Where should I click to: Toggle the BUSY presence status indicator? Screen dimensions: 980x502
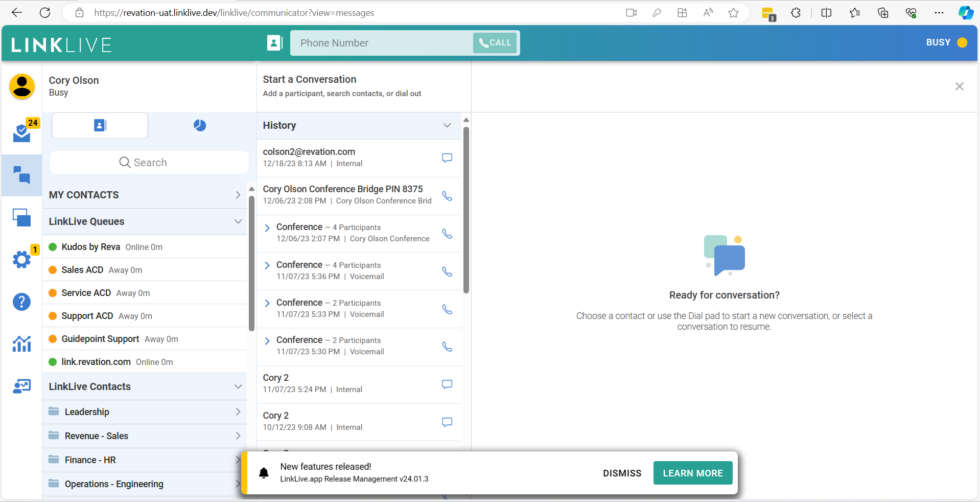pyautogui.click(x=946, y=42)
